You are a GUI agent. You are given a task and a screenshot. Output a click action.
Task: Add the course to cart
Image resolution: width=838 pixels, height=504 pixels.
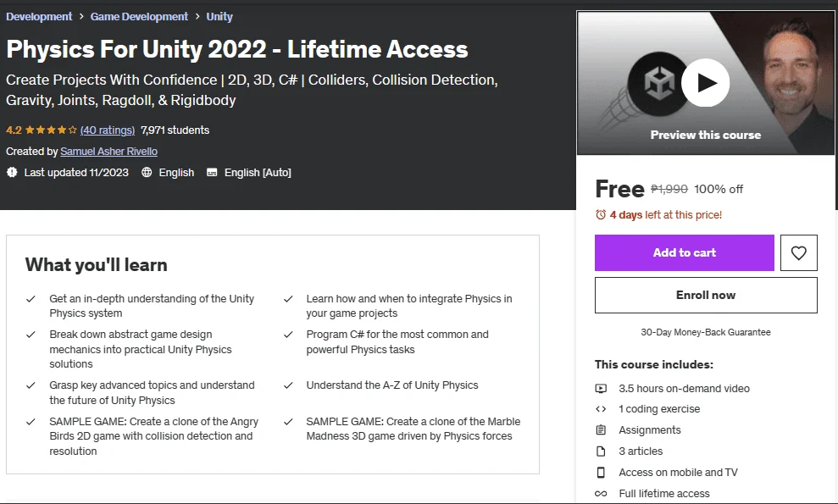pos(684,252)
